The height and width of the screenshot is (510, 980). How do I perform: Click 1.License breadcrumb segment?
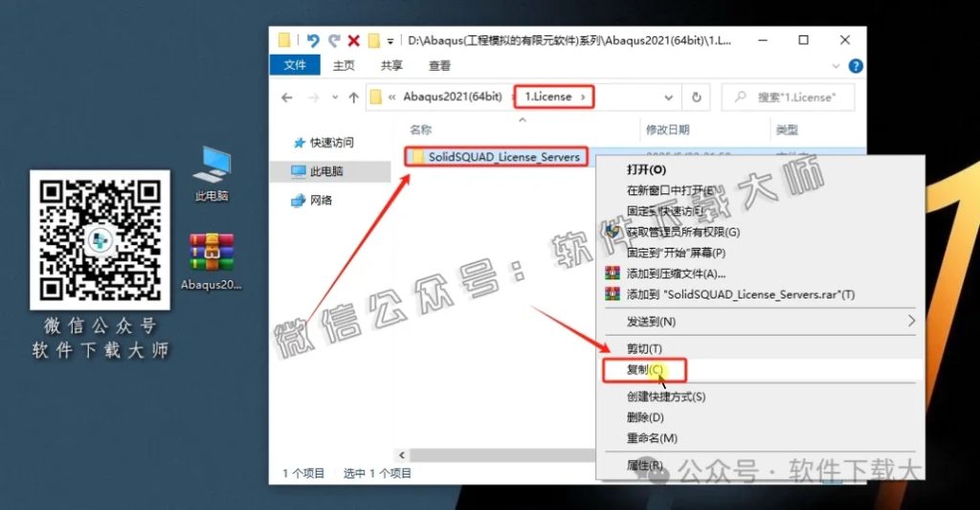[x=547, y=97]
